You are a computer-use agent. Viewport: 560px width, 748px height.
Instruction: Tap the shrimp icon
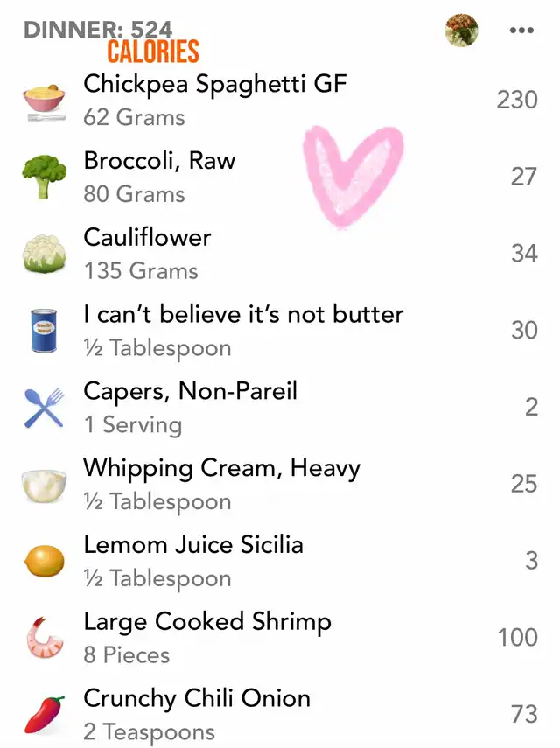coord(44,638)
